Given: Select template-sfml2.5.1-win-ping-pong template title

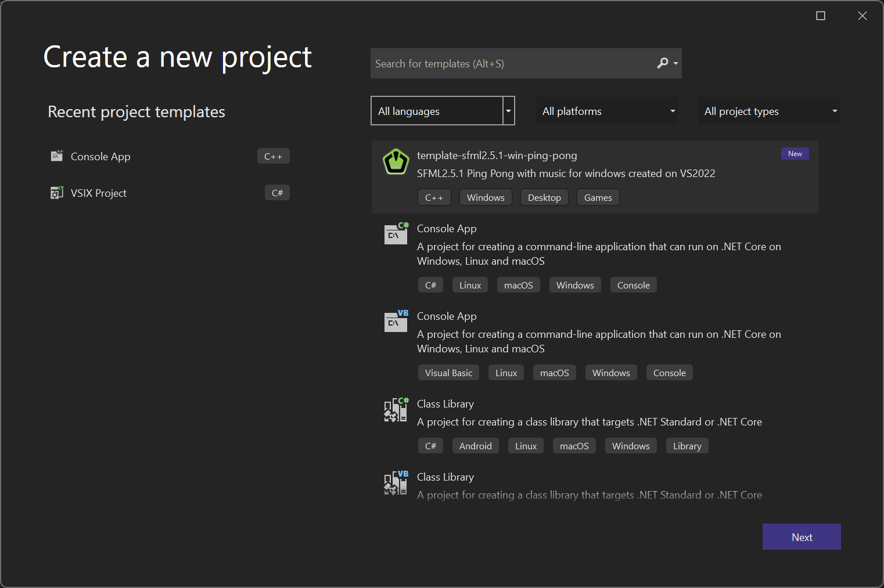Looking at the screenshot, I should pos(497,156).
